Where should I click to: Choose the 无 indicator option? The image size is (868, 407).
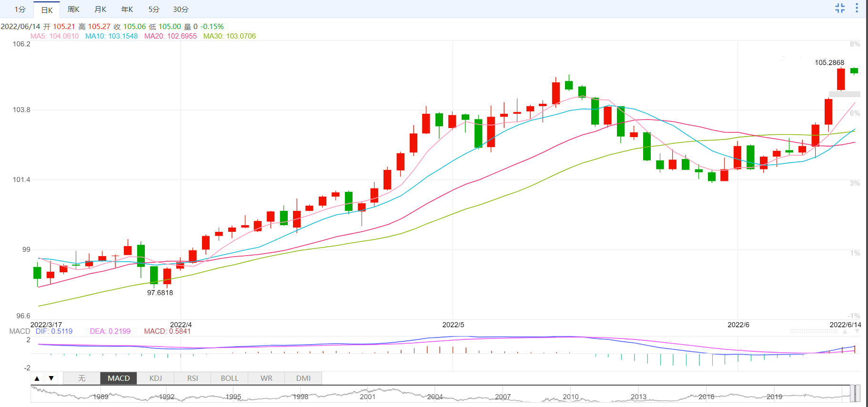82,378
